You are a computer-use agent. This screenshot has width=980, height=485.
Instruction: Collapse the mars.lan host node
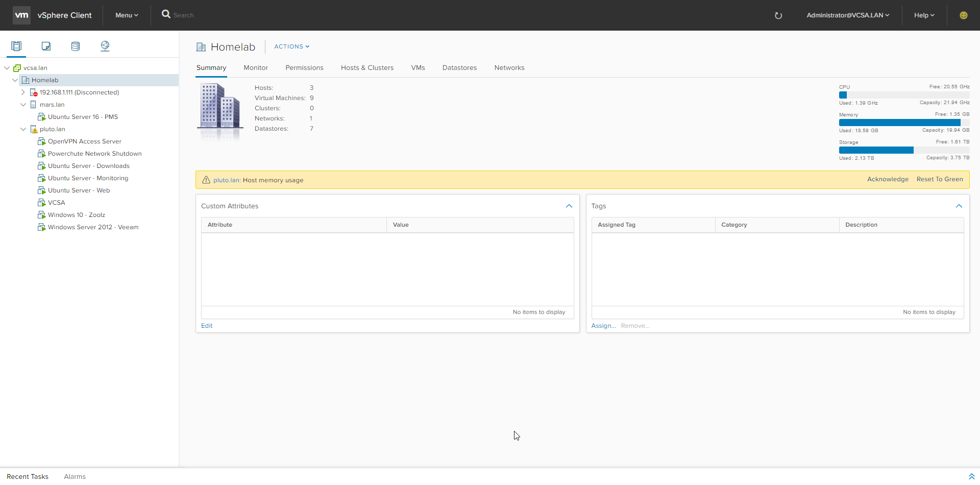point(23,105)
